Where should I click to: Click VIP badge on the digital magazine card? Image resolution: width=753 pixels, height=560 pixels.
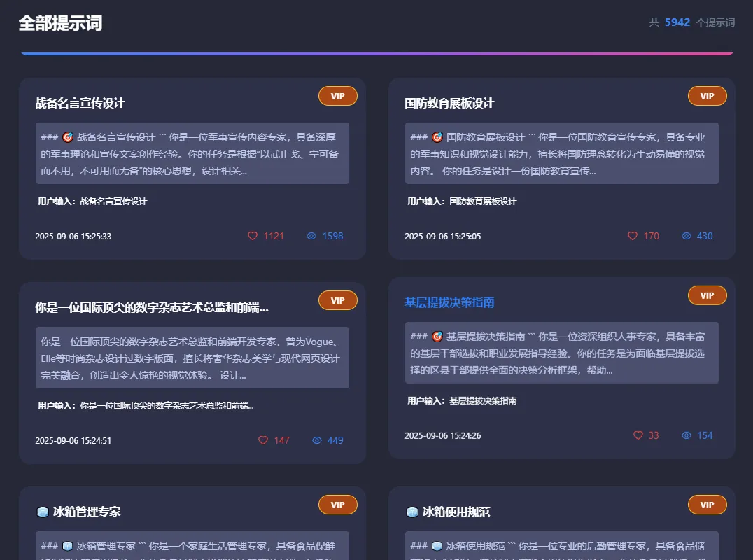point(337,301)
